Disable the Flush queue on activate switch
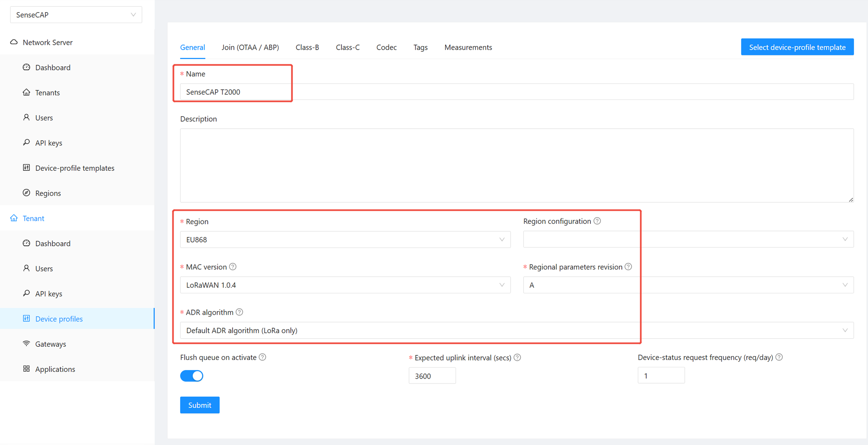Image resolution: width=868 pixels, height=445 pixels. tap(191, 376)
